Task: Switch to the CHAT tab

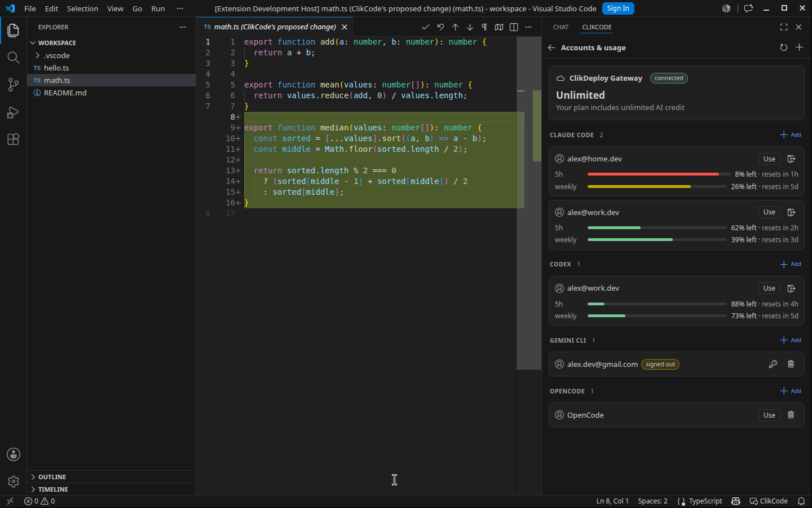Action: coord(561,27)
